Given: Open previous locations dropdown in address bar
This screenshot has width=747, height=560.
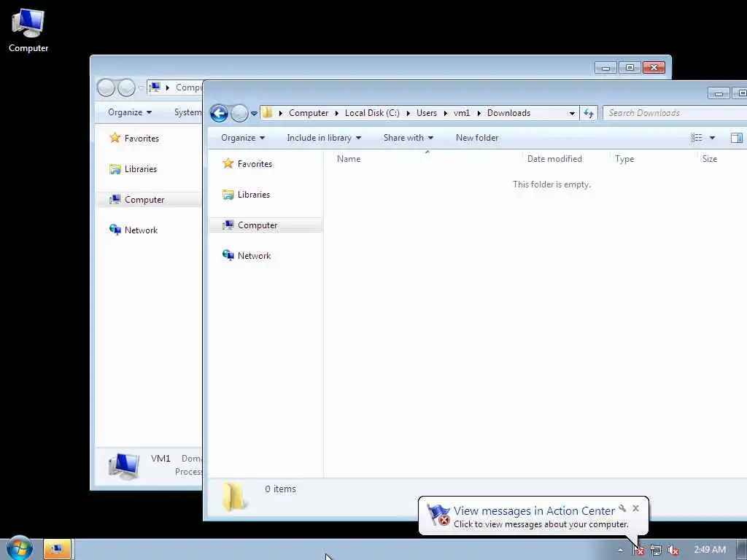Looking at the screenshot, I should [x=572, y=113].
